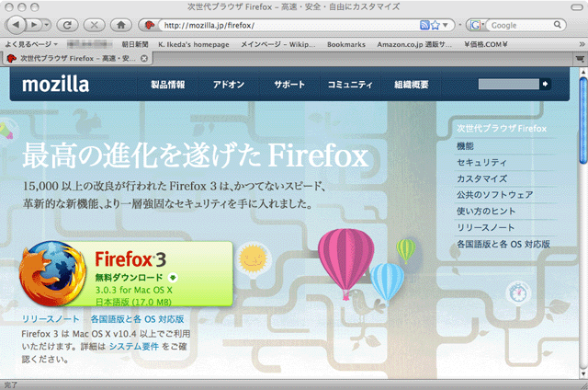Open the Bookmarks toolbar item
The height and width of the screenshot is (390, 588).
[346, 44]
